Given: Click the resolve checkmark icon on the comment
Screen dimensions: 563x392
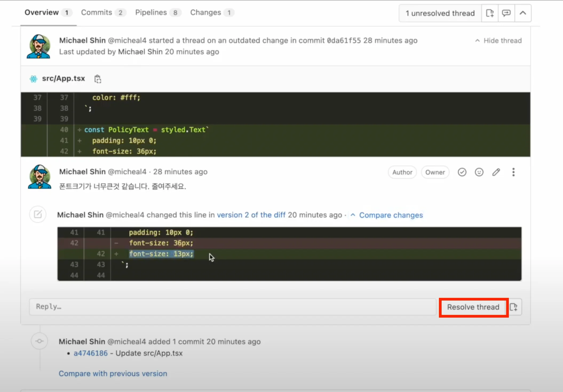Looking at the screenshot, I should 462,172.
